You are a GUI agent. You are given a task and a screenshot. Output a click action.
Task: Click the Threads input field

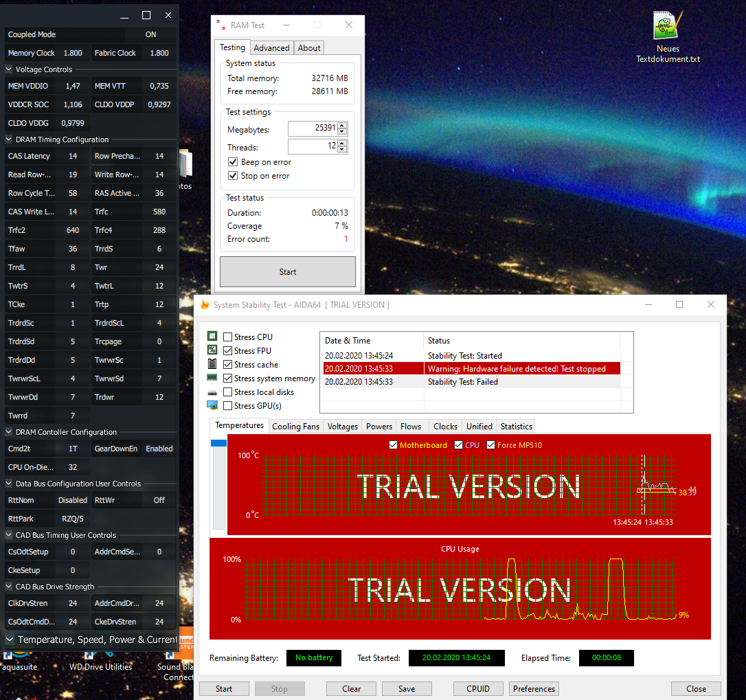pos(313,146)
